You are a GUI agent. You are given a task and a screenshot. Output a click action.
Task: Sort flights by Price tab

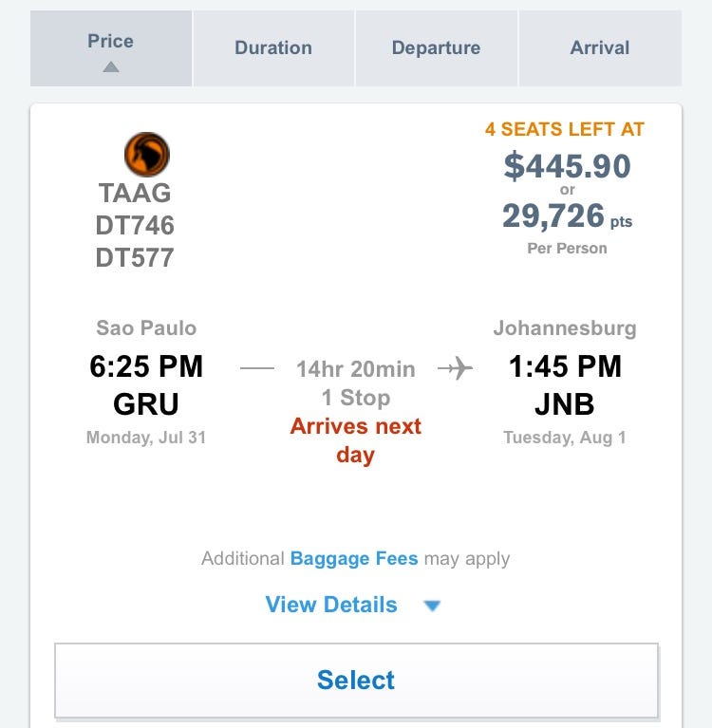pyautogui.click(x=111, y=48)
